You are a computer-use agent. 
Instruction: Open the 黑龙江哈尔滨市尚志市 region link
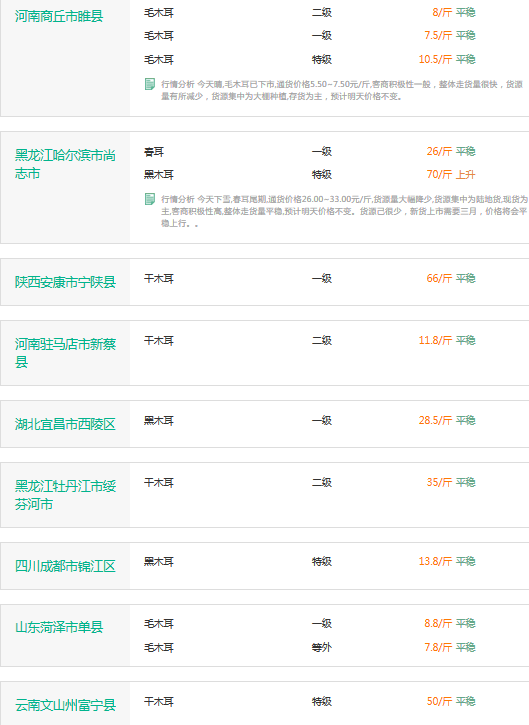(65, 164)
